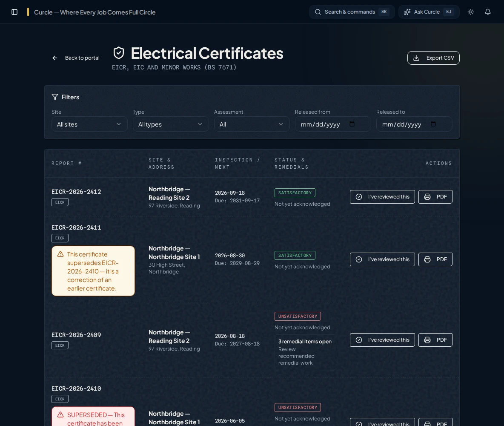Click printer icon in EICR-2026-2412 row
This screenshot has height=426, width=504.
pyautogui.click(x=427, y=196)
